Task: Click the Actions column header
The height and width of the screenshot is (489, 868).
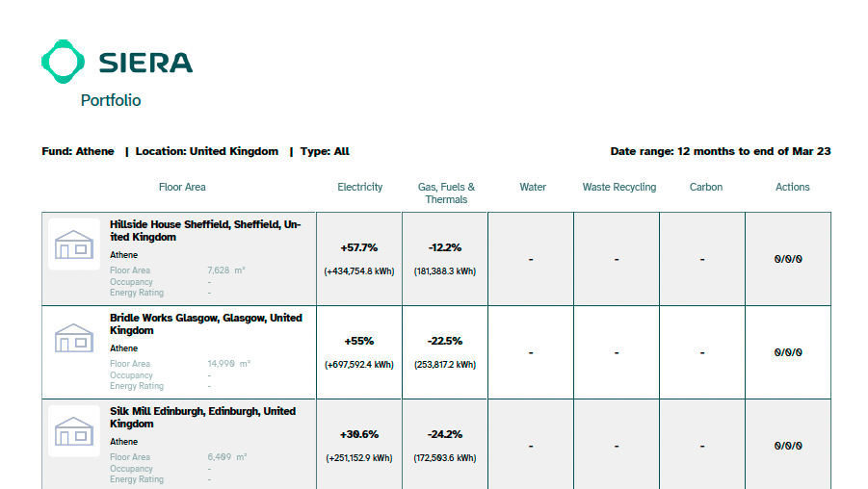Action: coord(792,187)
